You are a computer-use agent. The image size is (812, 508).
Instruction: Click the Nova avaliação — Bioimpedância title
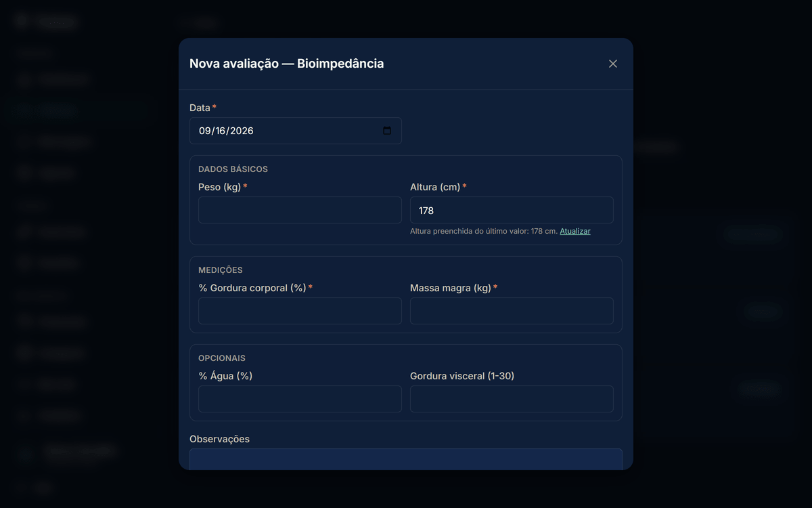(x=286, y=64)
